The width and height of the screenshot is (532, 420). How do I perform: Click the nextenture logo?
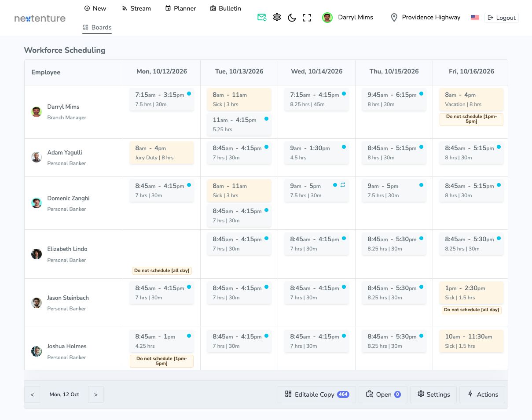point(40,18)
